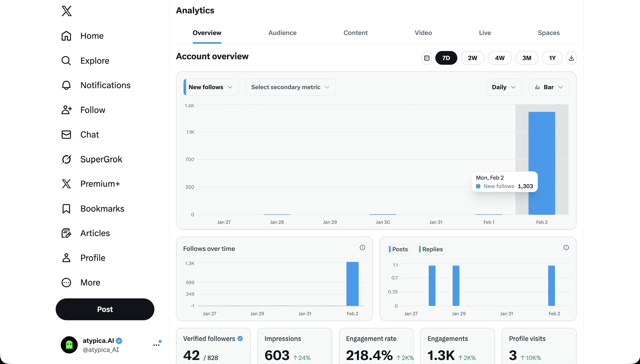
Task: Click info icon on Follows over time
Action: pyautogui.click(x=362, y=248)
